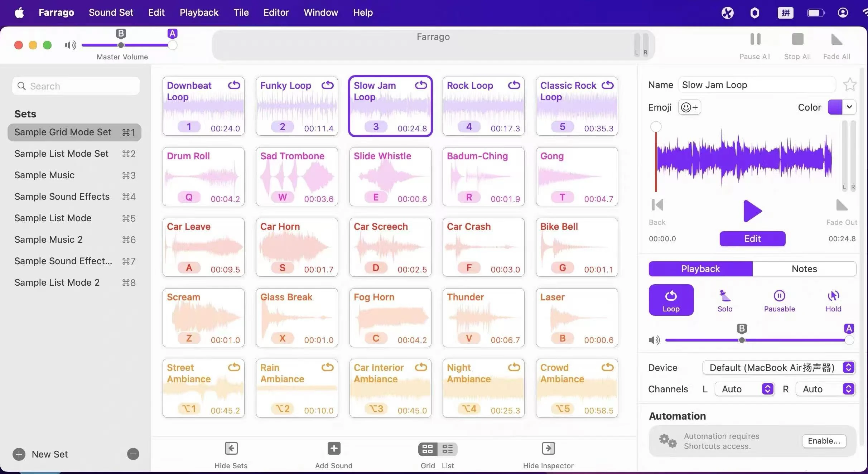Select the Sample Music set
Image resolution: width=868 pixels, height=474 pixels.
coord(74,175)
